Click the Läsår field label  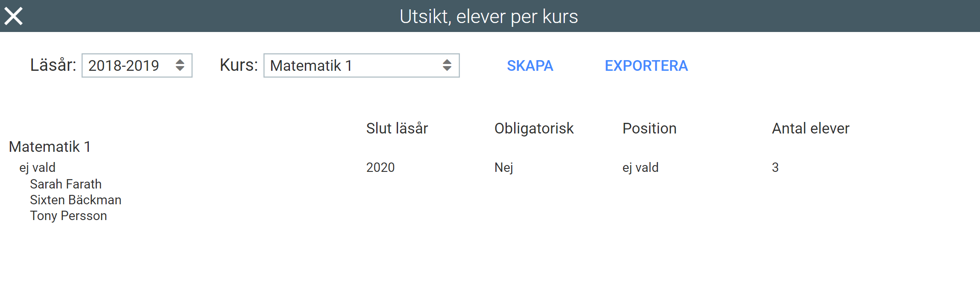[x=53, y=65]
